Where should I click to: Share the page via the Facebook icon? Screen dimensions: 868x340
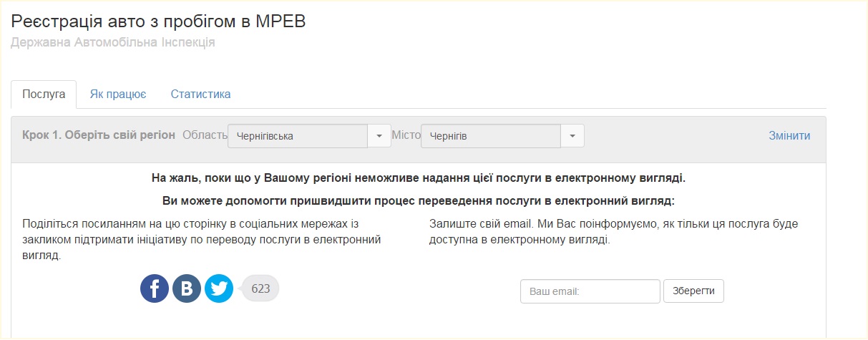(155, 288)
